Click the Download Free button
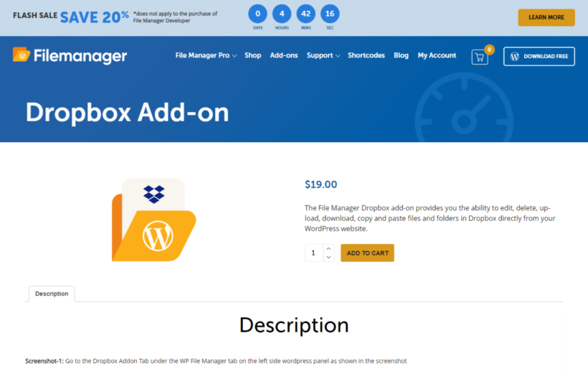 tap(539, 56)
